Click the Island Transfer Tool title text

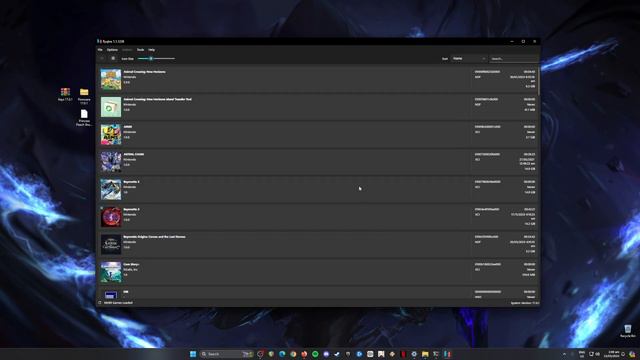click(158, 99)
